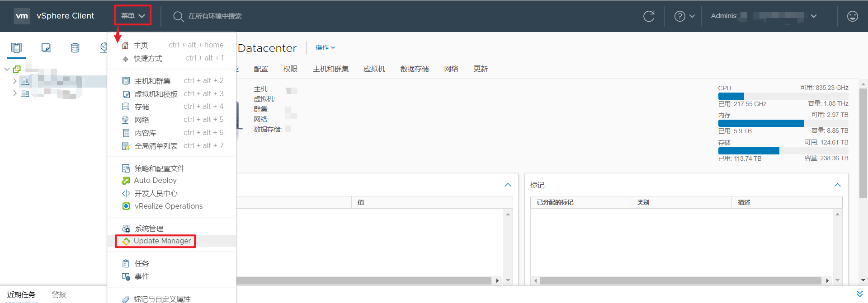Click the 主机和群集 menu icon

point(126,81)
